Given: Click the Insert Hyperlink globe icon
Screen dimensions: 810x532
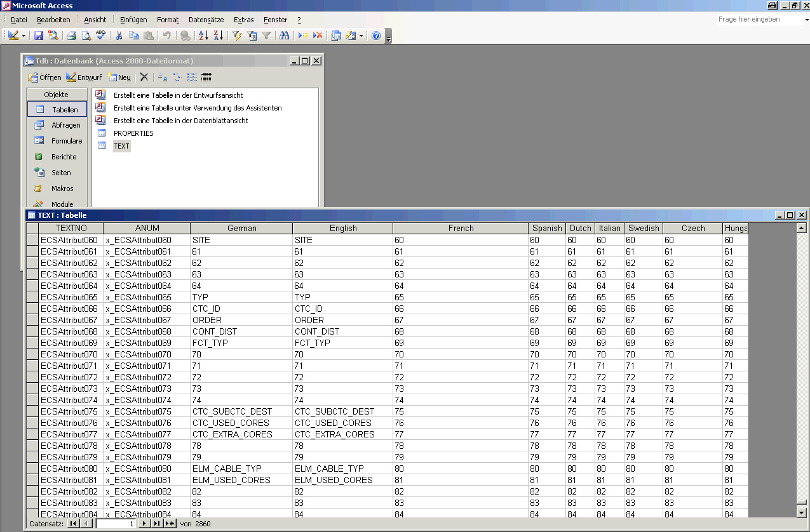Looking at the screenshot, I should click(185, 36).
